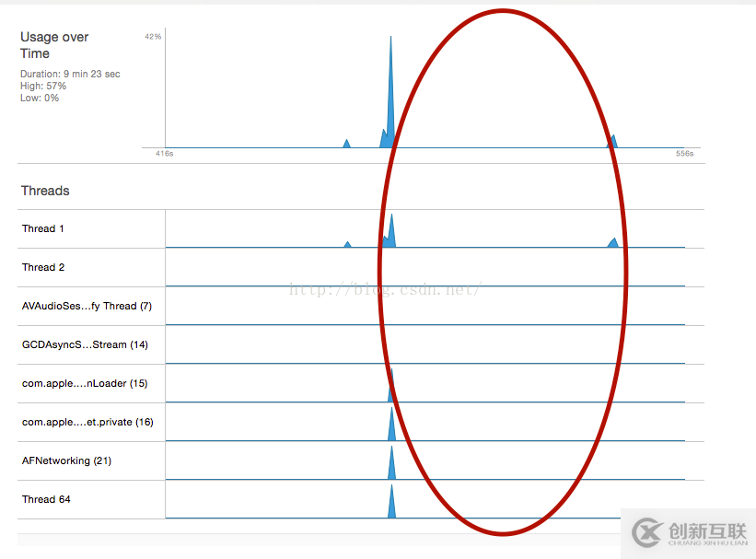Click the small first spike in the overview chart

346,144
